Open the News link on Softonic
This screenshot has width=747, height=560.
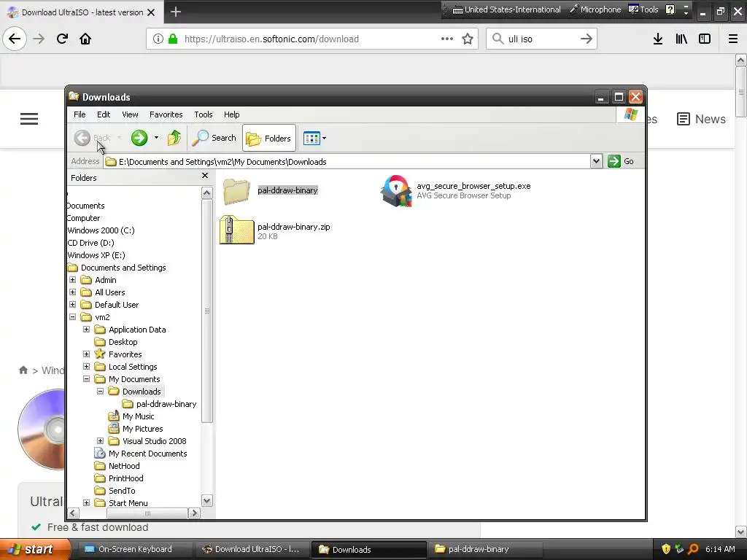pos(701,119)
